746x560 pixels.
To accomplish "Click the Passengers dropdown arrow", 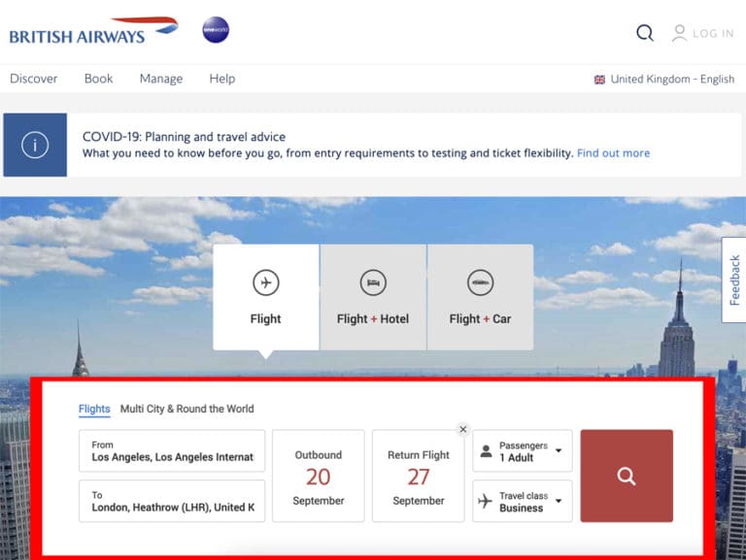I will click(x=559, y=450).
